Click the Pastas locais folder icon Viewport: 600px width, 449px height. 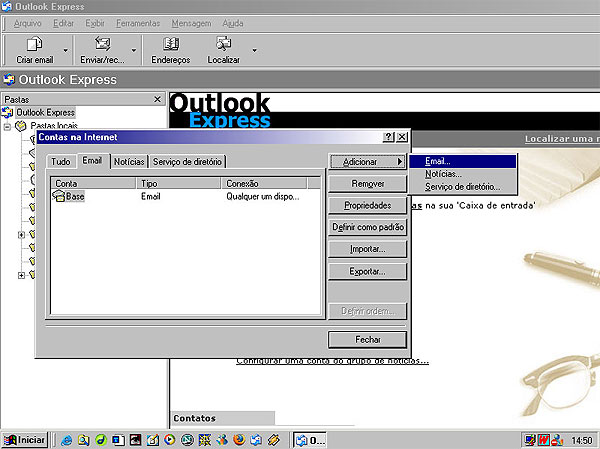(x=21, y=126)
